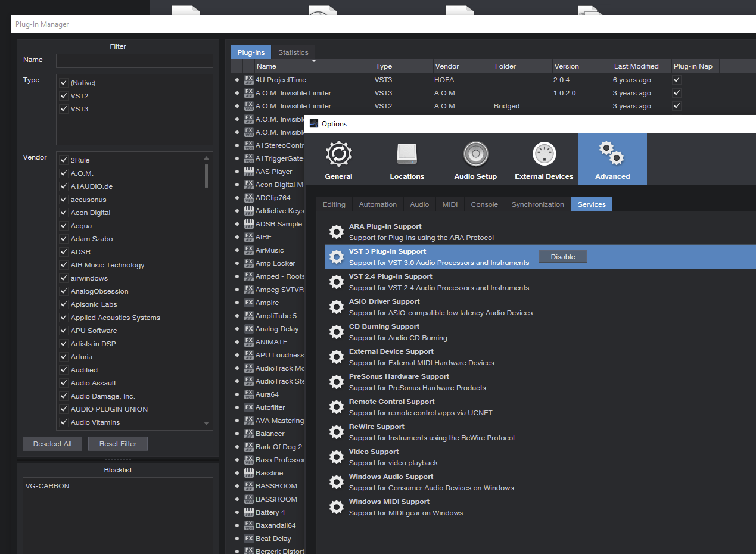Toggle the (Native) type filter checkbox
Viewport: 756px width, 554px height.
tap(64, 83)
